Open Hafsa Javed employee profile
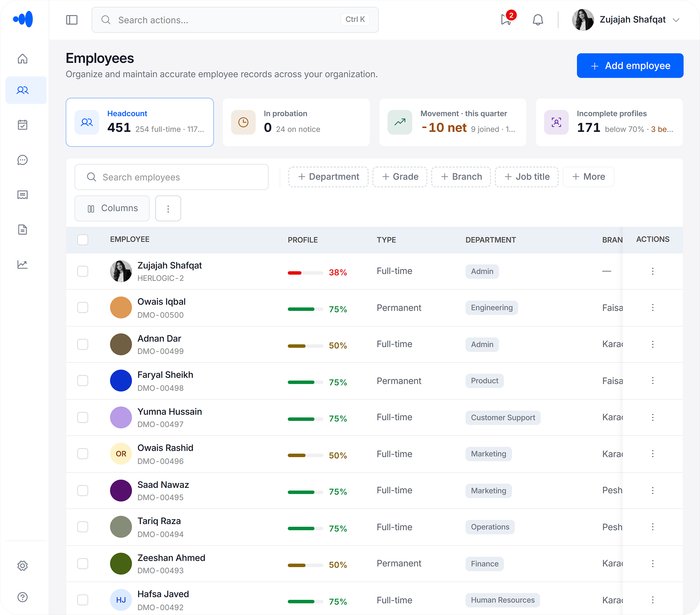Image resolution: width=700 pixels, height=615 pixels. [163, 594]
